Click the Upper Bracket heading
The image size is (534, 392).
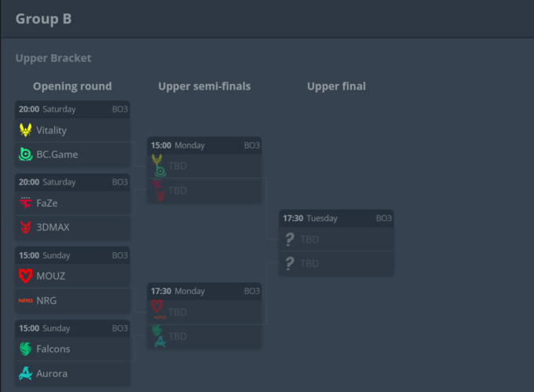pyautogui.click(x=53, y=58)
